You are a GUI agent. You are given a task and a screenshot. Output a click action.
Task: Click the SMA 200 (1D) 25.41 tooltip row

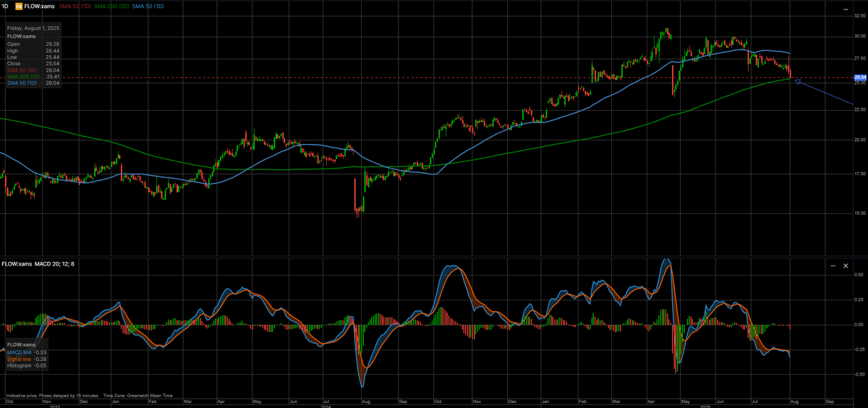33,77
